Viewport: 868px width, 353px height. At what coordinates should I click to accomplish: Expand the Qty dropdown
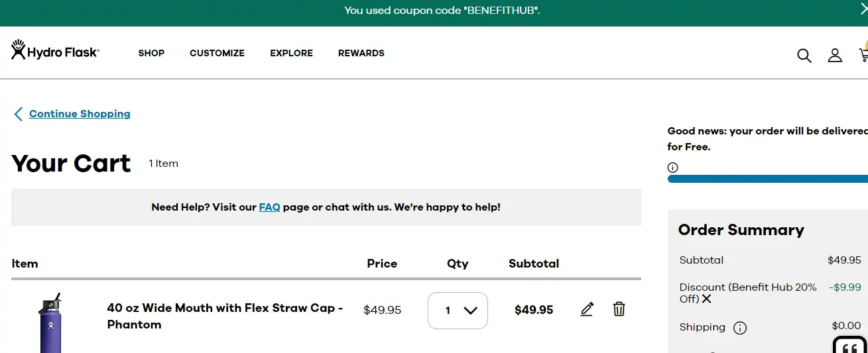(458, 310)
